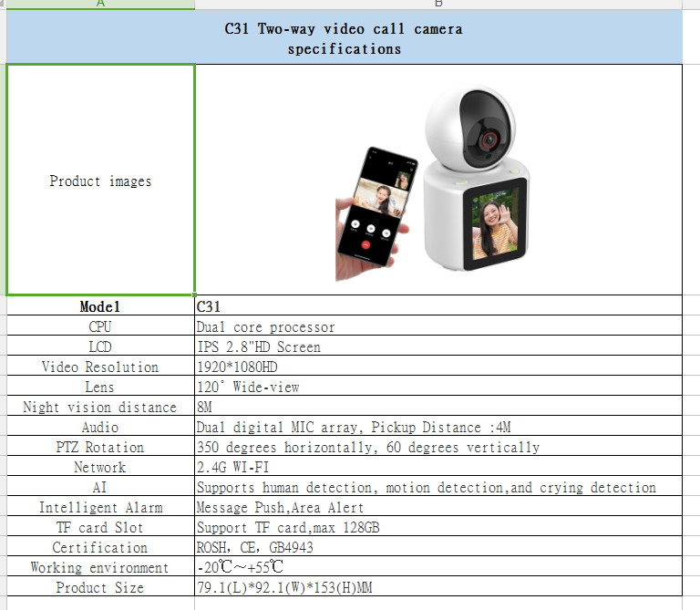The image size is (700, 610).
Task: Select the 'Model' label cell
Action: point(100,306)
